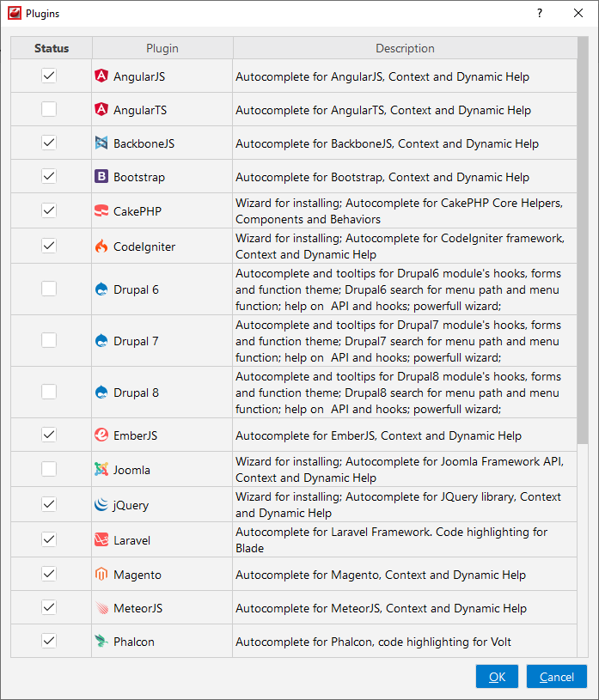Click the AngularJS plugin icon

tap(101, 76)
